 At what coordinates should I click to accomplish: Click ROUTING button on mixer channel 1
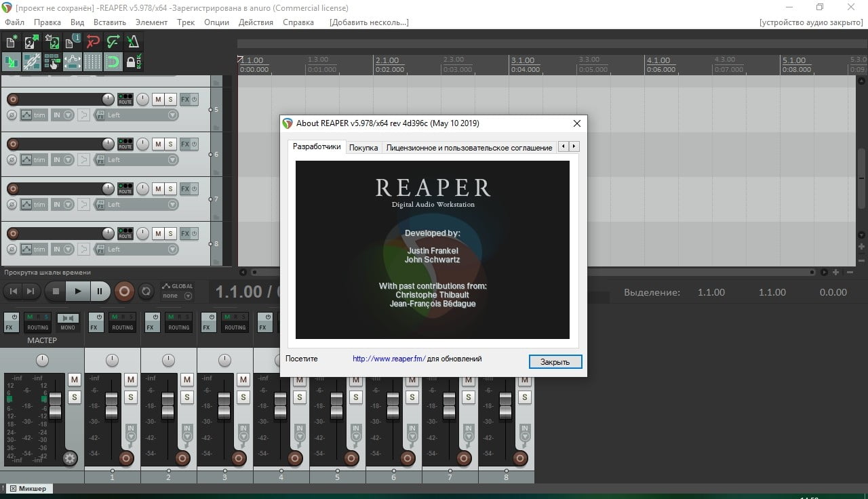click(x=123, y=322)
